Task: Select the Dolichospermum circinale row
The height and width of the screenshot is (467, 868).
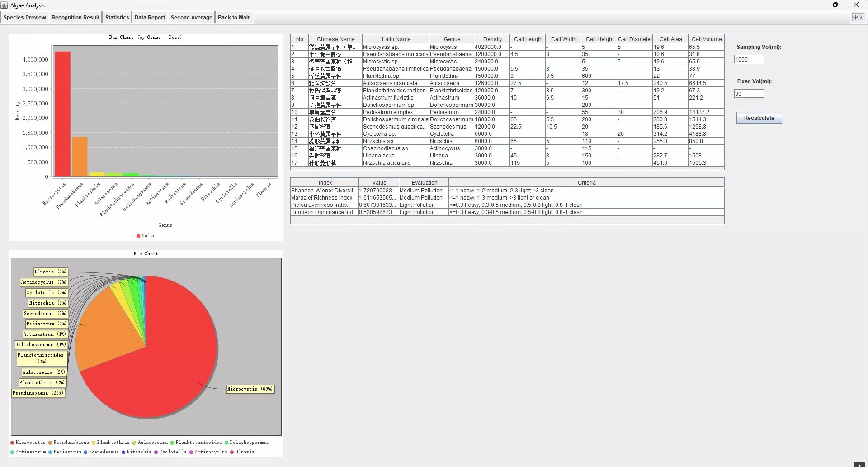Action: click(x=507, y=119)
